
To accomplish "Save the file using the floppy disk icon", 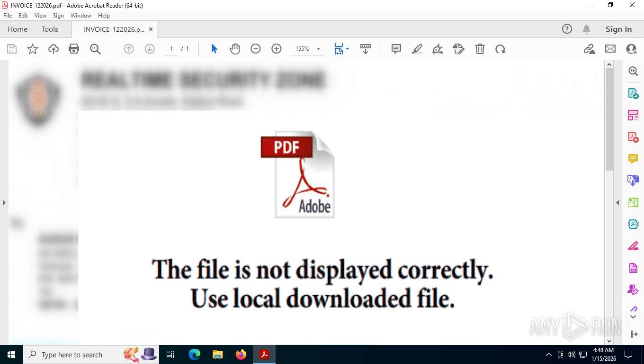I will pos(12,49).
